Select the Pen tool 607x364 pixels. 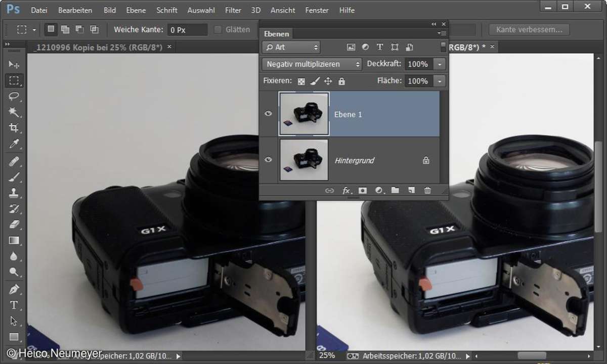pos(14,289)
